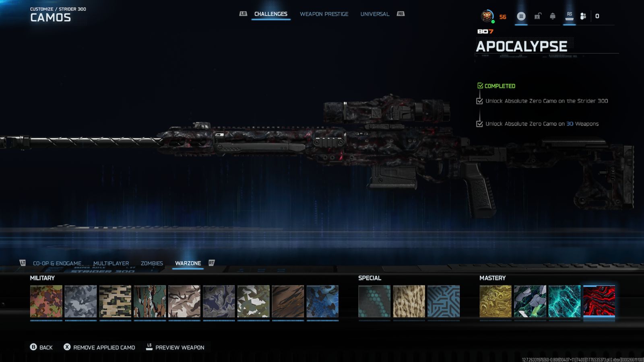Click the player rank emblem avatar
The width and height of the screenshot is (644, 362).
pyautogui.click(x=487, y=16)
